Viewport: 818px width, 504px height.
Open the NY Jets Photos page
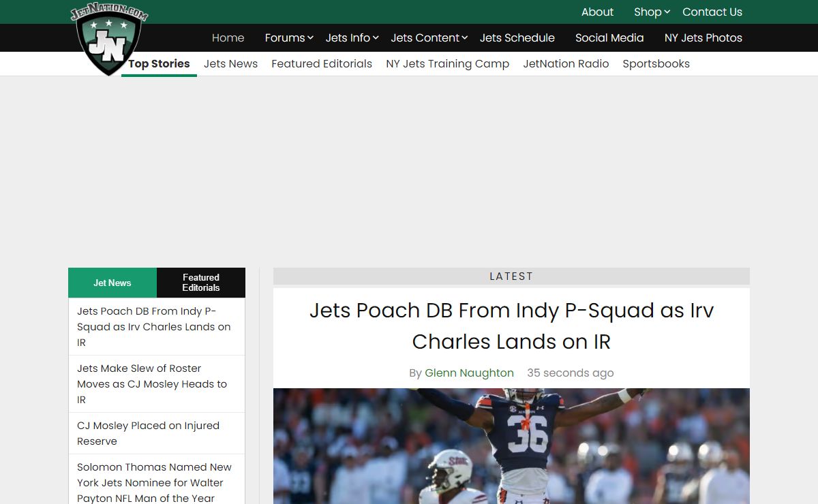click(x=703, y=37)
